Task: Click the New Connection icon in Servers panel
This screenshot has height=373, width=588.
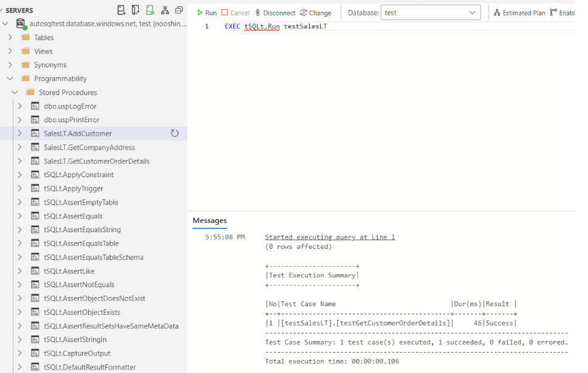Action: (121, 10)
